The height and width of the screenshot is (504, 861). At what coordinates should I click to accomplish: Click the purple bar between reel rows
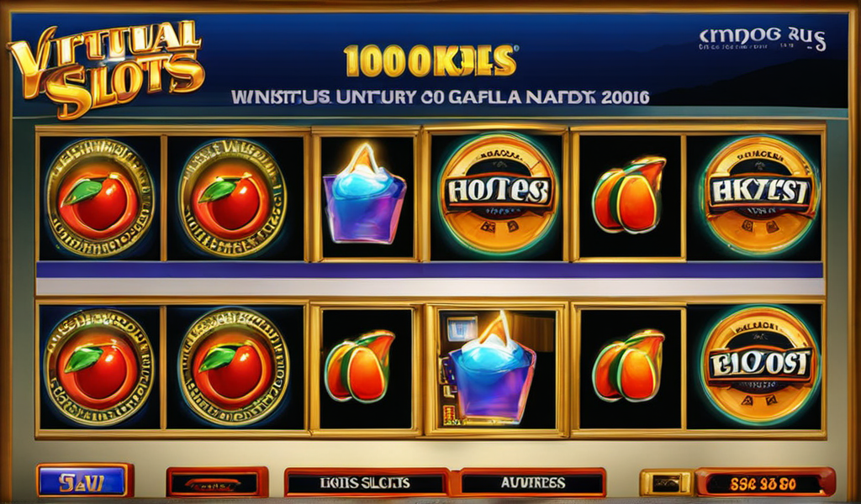(x=430, y=270)
